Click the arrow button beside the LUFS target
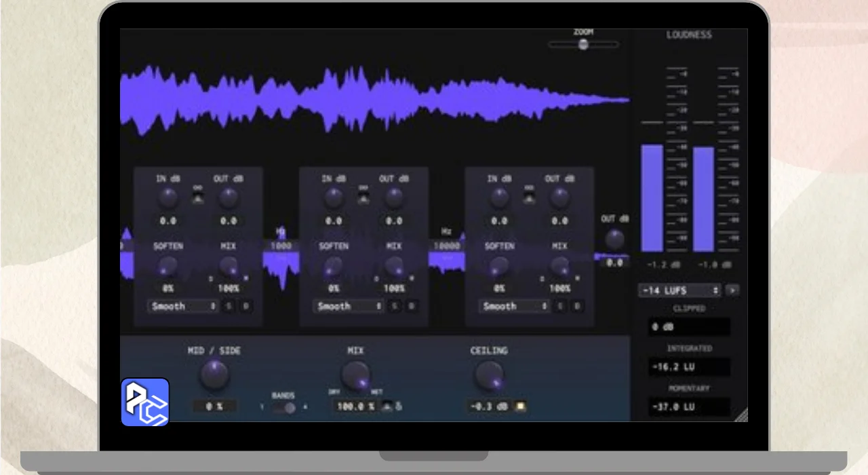The width and height of the screenshot is (868, 475). tap(732, 290)
